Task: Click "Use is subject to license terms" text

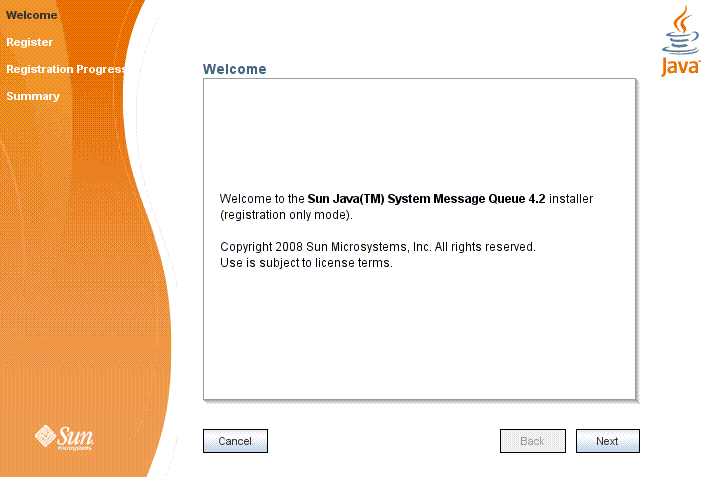Action: pos(305,263)
